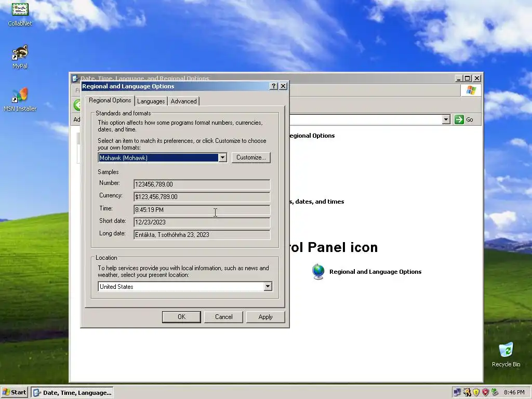Close the Regional and Language Options dialog
The height and width of the screenshot is (399, 532).
pyautogui.click(x=283, y=86)
